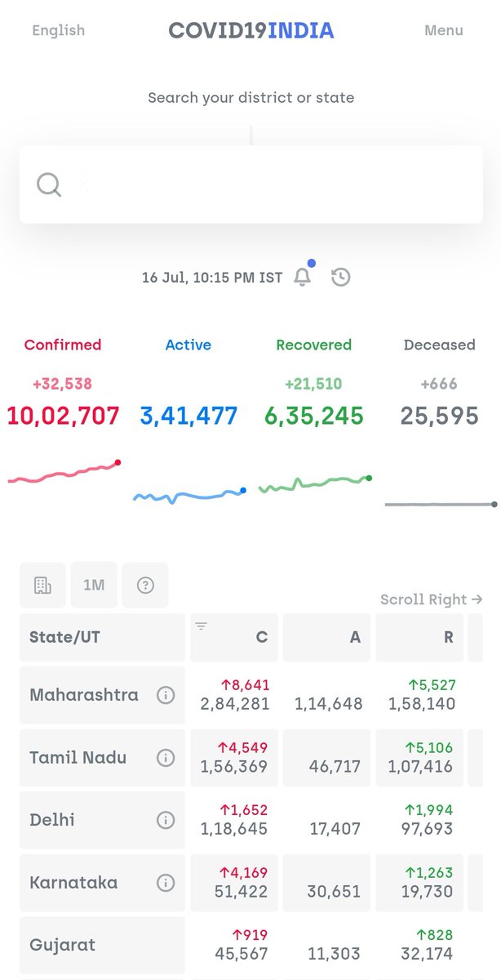Click Maharashtra active 1,14,648
Viewport: 501px width, 980px height.
(329, 703)
